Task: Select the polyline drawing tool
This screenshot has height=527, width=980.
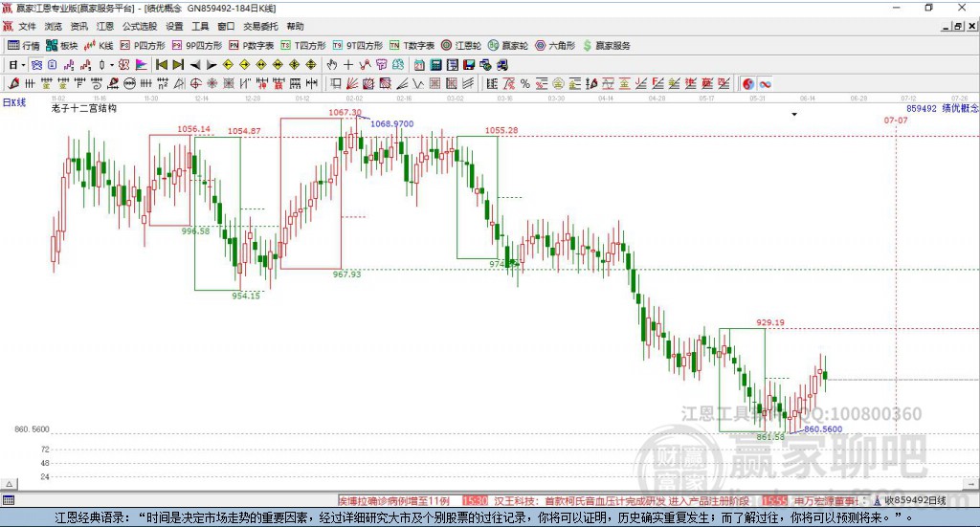Action: tap(365, 65)
